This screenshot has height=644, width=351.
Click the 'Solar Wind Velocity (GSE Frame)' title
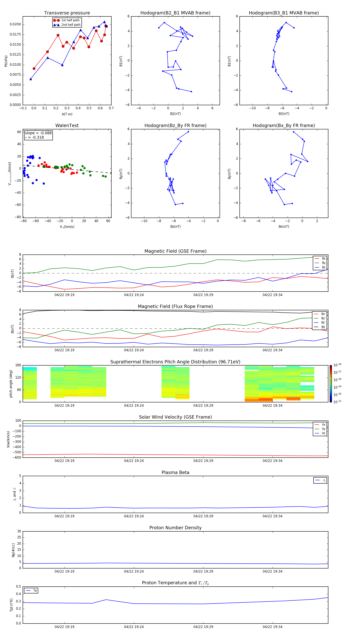(175, 417)
